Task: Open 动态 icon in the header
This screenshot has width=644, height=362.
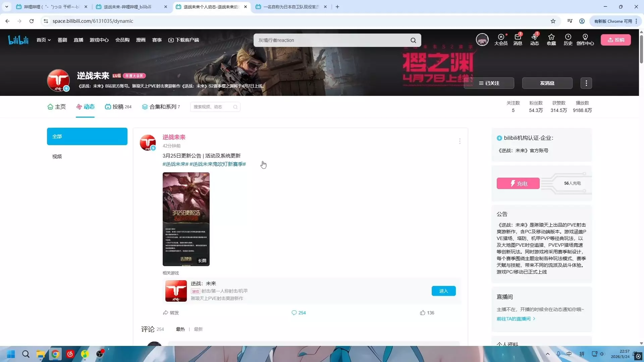Action: pos(535,40)
